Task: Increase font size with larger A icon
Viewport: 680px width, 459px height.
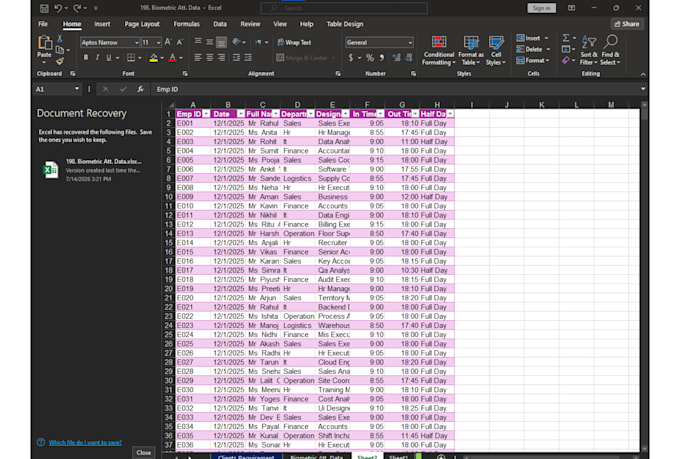Action: click(x=168, y=42)
